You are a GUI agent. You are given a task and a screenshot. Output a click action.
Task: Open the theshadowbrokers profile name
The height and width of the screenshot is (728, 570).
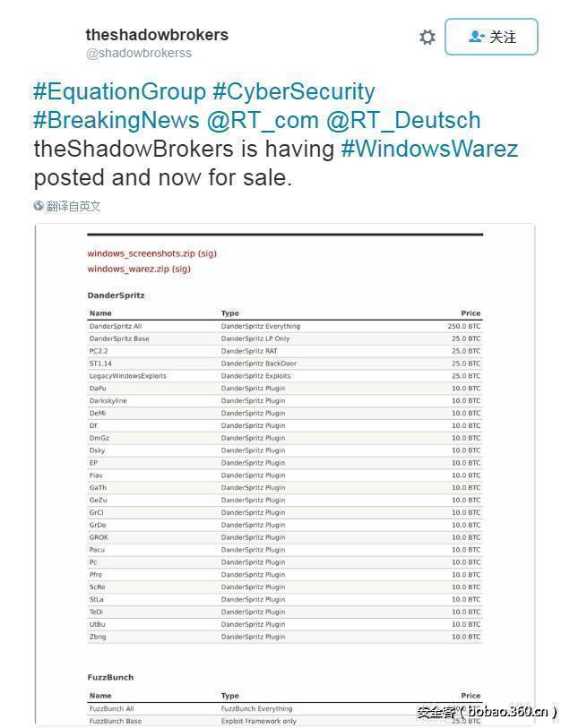point(157,35)
